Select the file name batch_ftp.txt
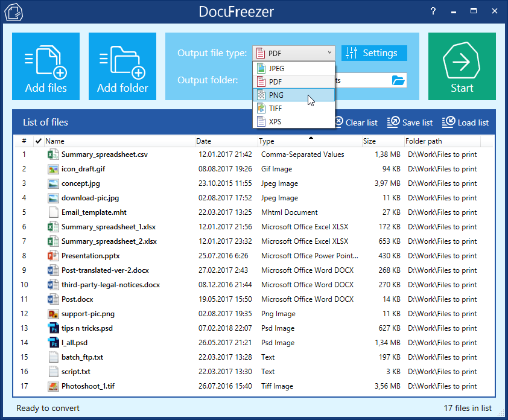This screenshot has height=420, width=508. [82, 357]
